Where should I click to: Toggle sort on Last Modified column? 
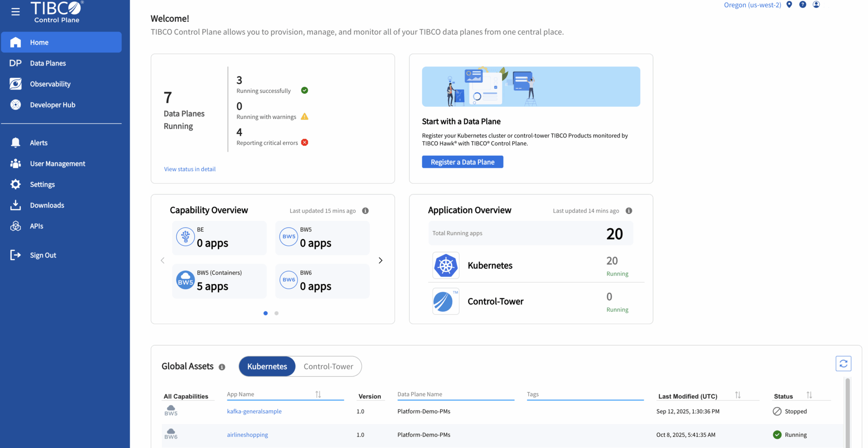tap(738, 395)
